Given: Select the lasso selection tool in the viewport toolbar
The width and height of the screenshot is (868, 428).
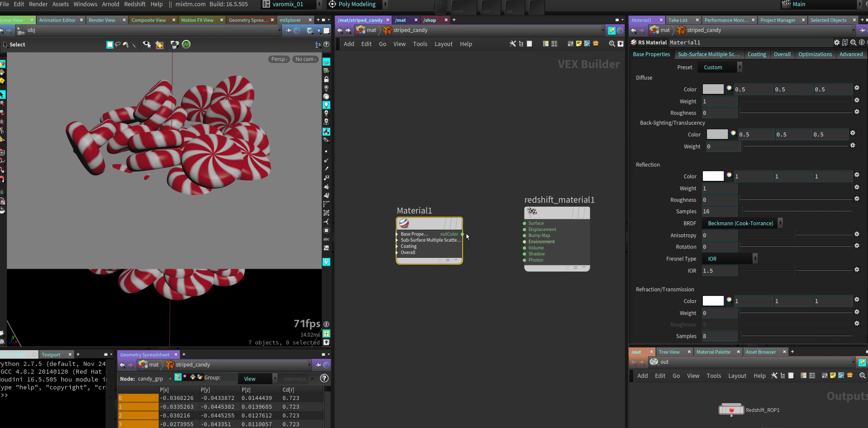Looking at the screenshot, I should click(119, 45).
